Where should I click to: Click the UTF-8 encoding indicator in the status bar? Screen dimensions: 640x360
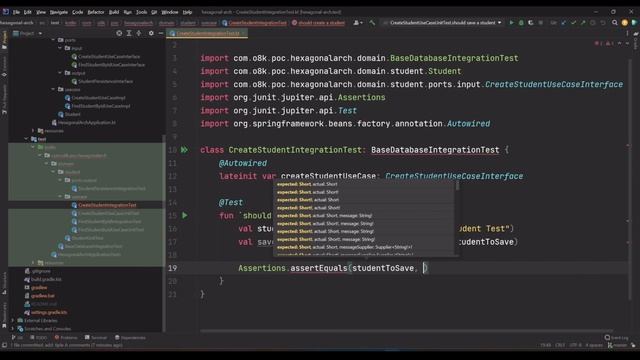click(x=575, y=345)
